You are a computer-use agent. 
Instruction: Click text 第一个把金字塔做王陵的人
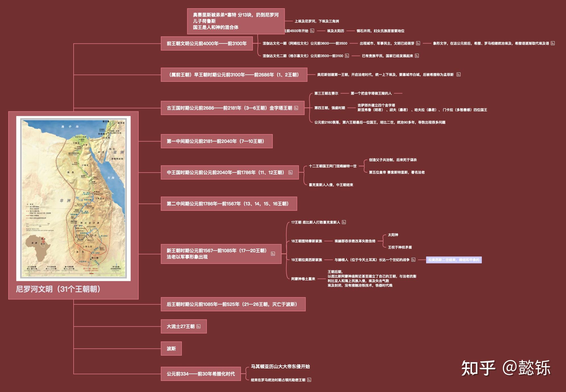coord(371,93)
